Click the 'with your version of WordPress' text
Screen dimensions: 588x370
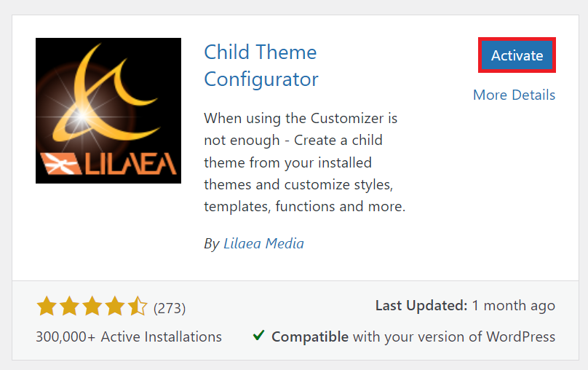click(454, 336)
